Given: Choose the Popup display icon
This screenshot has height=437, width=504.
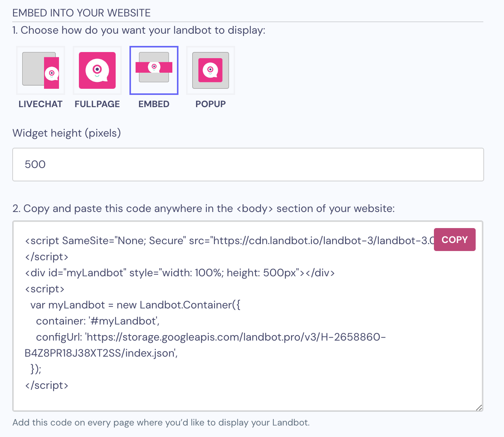Looking at the screenshot, I should click(211, 70).
